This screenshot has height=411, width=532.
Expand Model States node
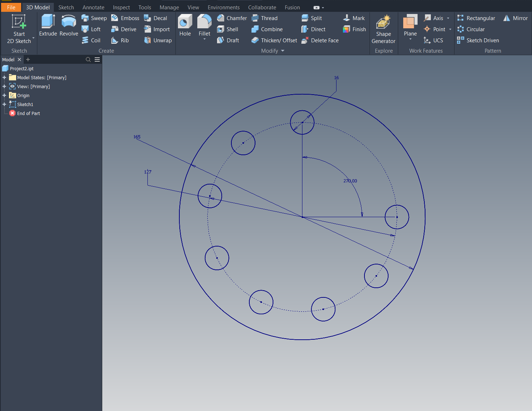pyautogui.click(x=4, y=77)
